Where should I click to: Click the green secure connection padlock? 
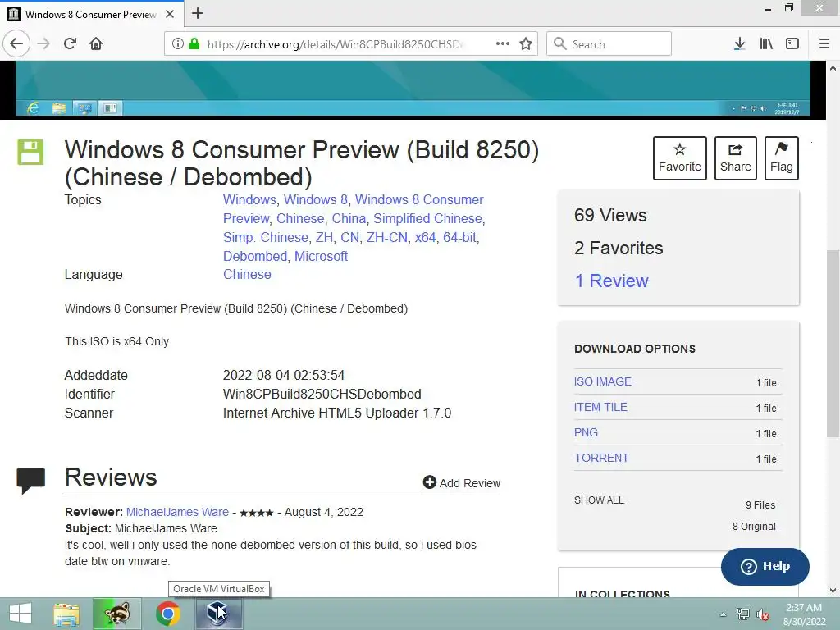[194, 44]
